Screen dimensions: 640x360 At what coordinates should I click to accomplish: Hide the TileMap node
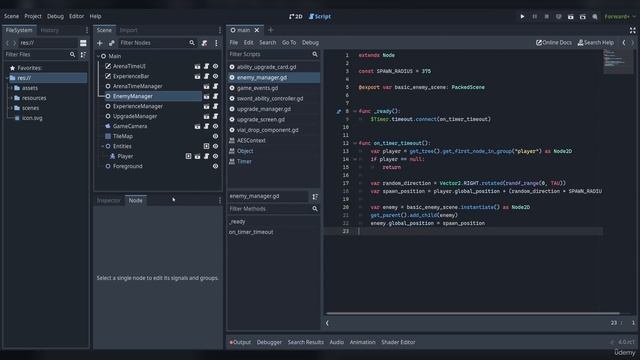point(216,136)
